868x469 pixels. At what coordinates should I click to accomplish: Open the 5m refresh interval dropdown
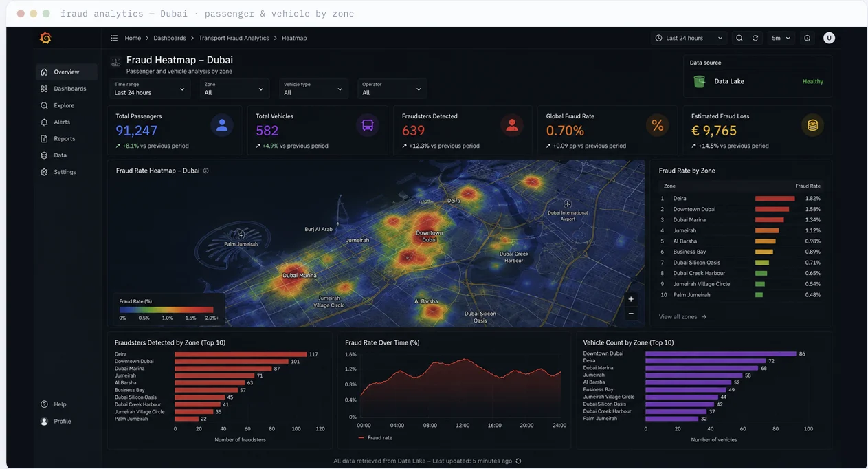(781, 38)
